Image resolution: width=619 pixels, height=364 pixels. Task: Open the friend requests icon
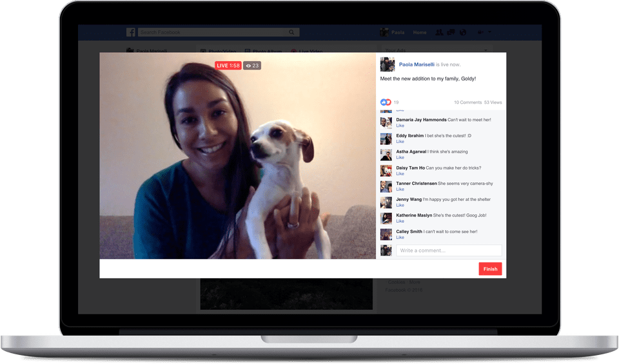point(439,32)
